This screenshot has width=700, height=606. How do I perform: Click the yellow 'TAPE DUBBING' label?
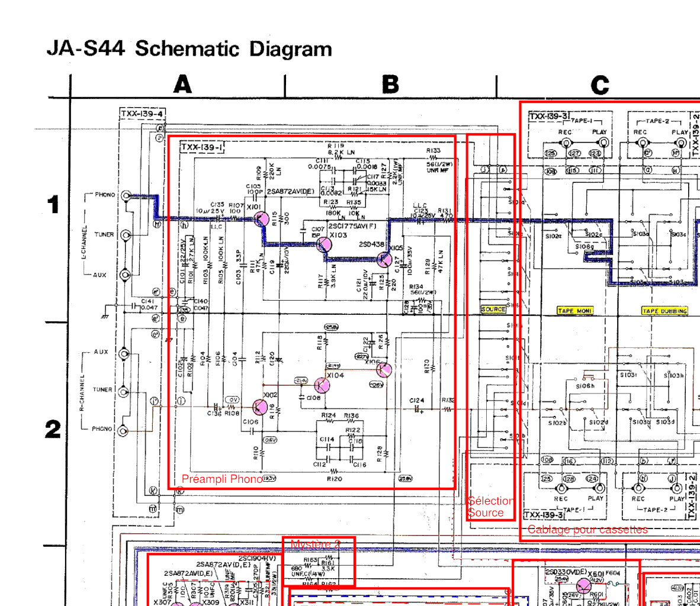pos(664,311)
